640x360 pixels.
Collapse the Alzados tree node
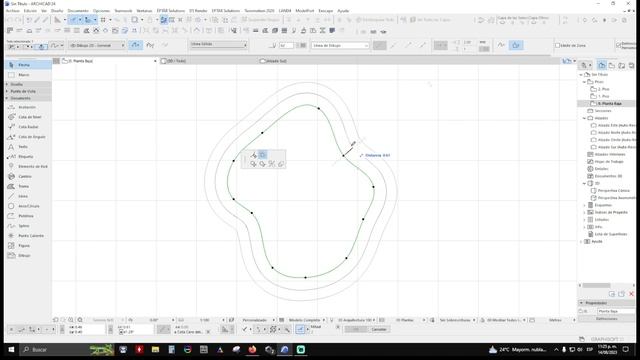[x=584, y=118]
